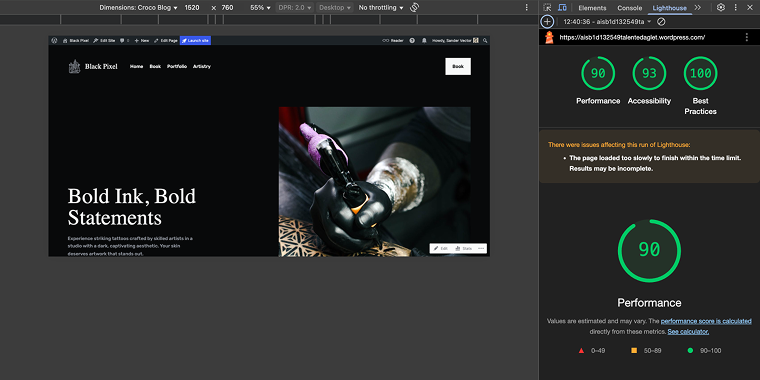Click the inspect element picker icon
The height and width of the screenshot is (380, 760).
click(547, 8)
